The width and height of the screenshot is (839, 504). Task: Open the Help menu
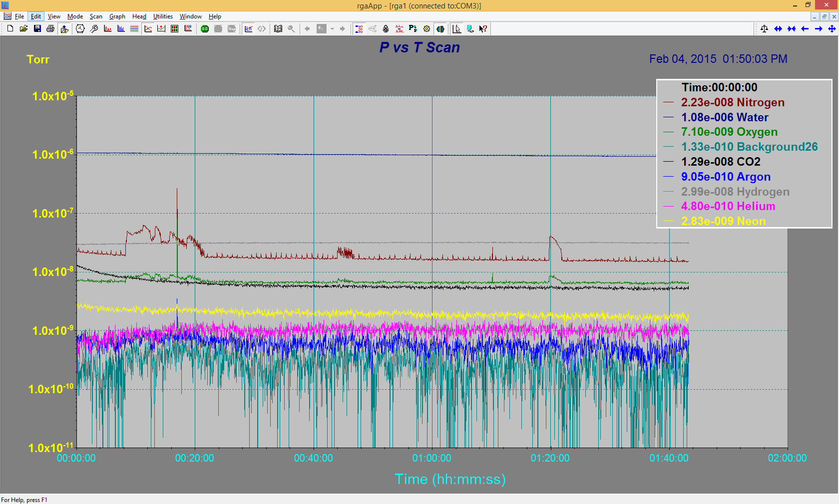click(215, 16)
